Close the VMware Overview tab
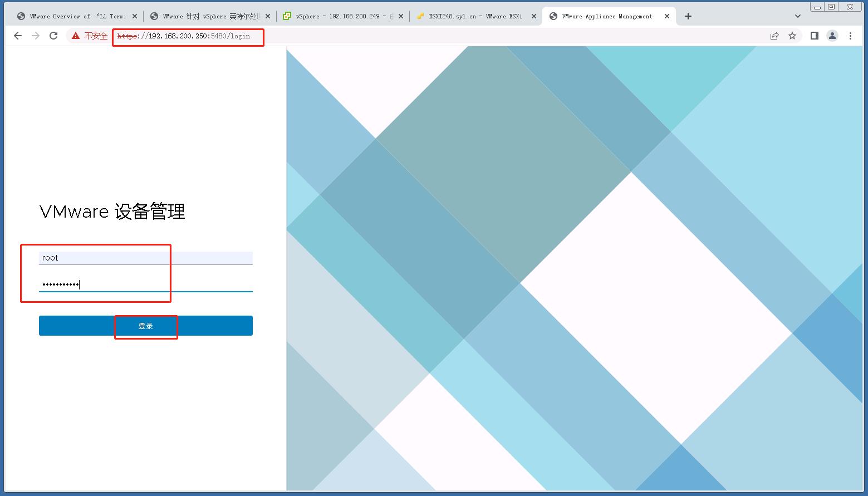This screenshot has height=496, width=868. click(x=134, y=16)
